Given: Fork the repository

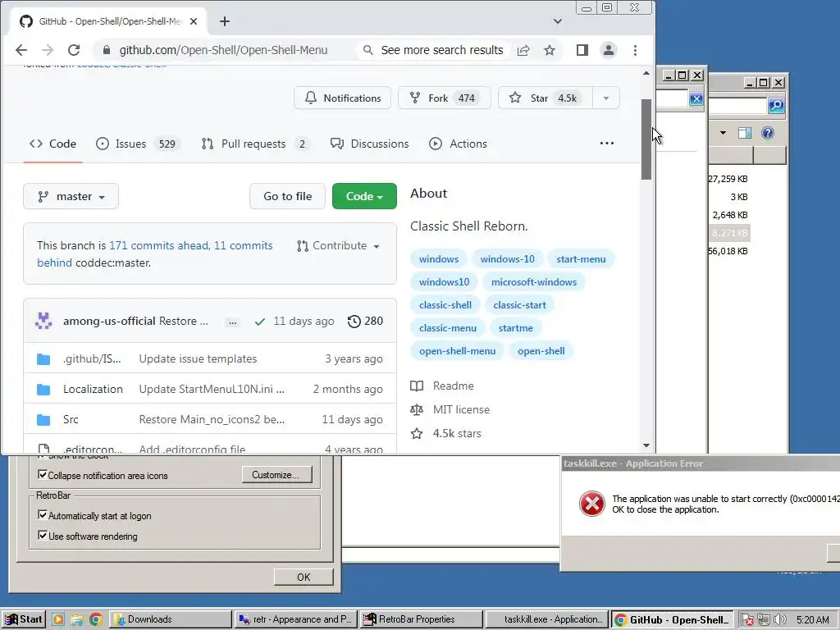Looking at the screenshot, I should click(x=444, y=98).
